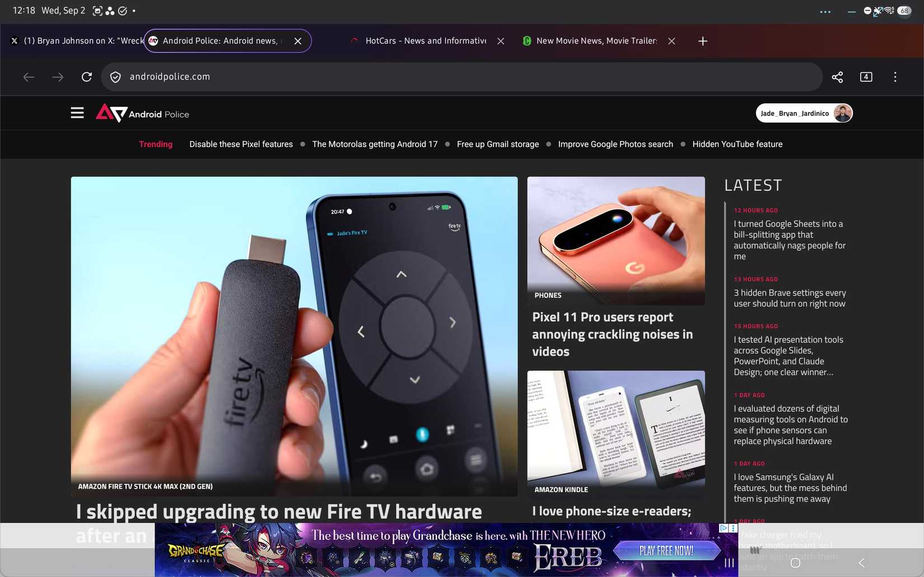Tap the battery indicator showing 68
Viewport: 924px width, 577px height.
coord(904,11)
